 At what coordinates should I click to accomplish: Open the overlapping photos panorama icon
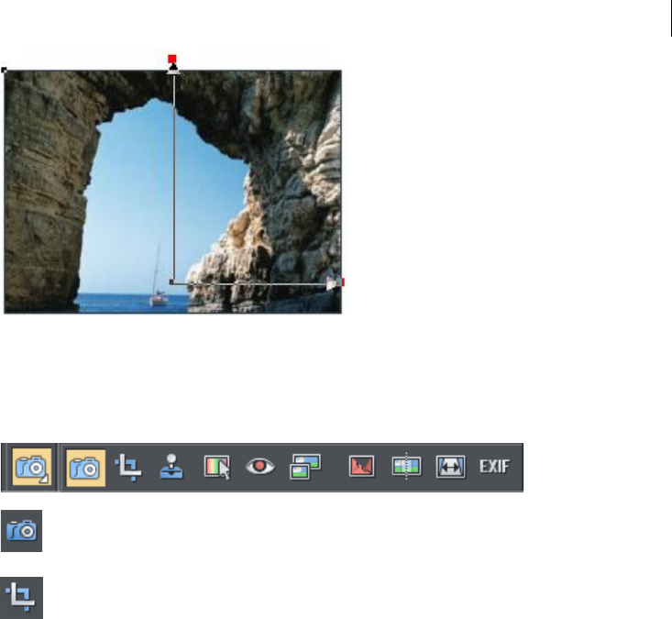(305, 467)
